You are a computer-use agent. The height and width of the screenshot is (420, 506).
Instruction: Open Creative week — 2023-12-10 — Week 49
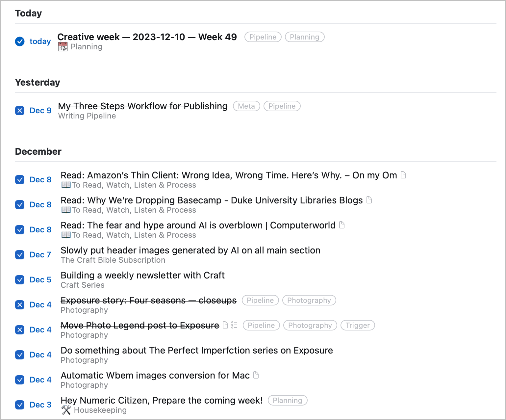(x=147, y=37)
